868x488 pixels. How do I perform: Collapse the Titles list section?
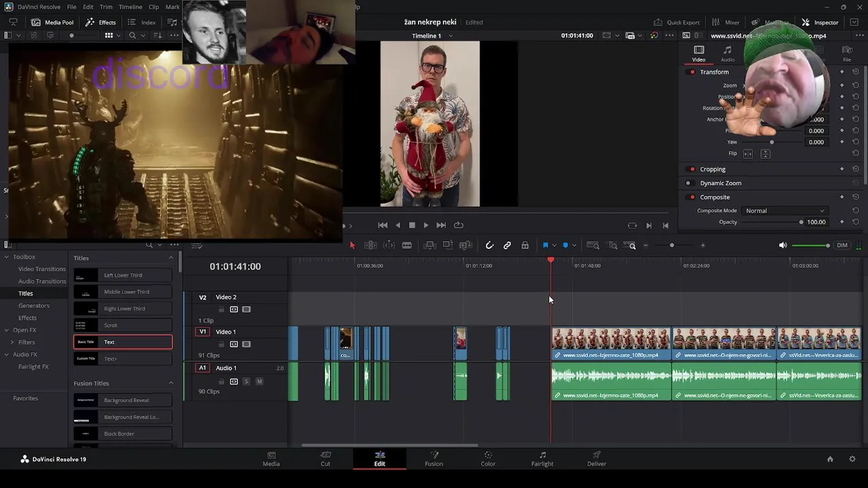[171, 258]
